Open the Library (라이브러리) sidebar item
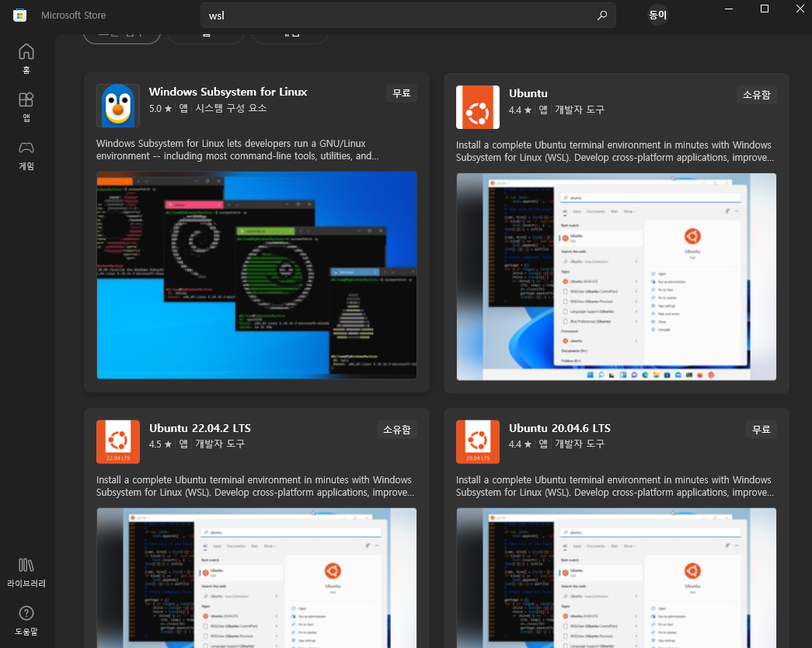The image size is (812, 648). [26, 573]
